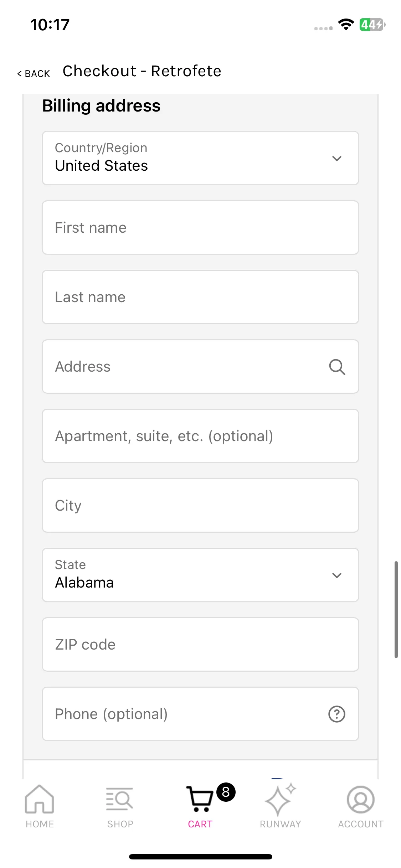Focus the Apartment, suite, etc. field
The width and height of the screenshot is (401, 868).
click(200, 436)
